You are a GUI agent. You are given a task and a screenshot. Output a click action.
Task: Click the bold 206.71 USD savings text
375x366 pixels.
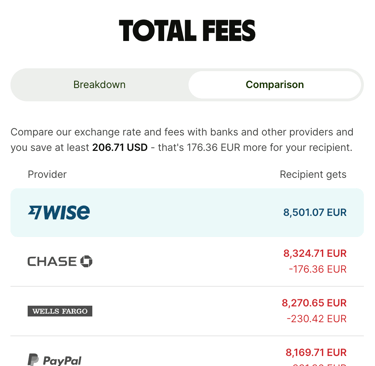coord(120,147)
